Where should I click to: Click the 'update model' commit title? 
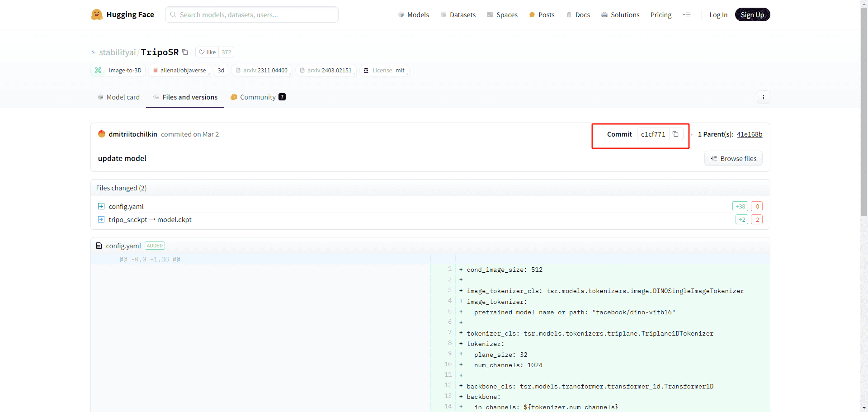(x=122, y=158)
